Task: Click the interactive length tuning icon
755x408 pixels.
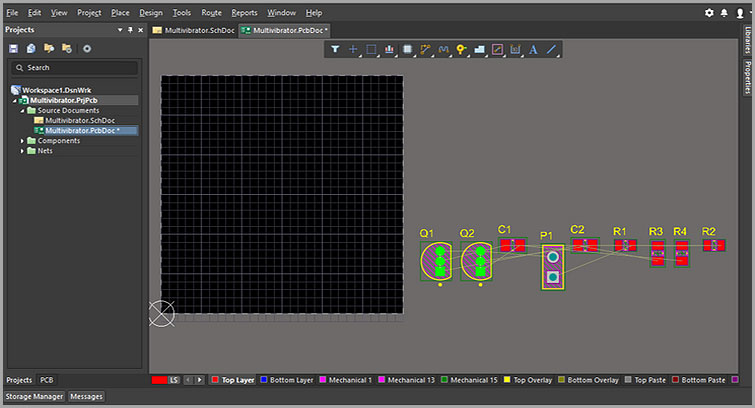Action: (443, 49)
